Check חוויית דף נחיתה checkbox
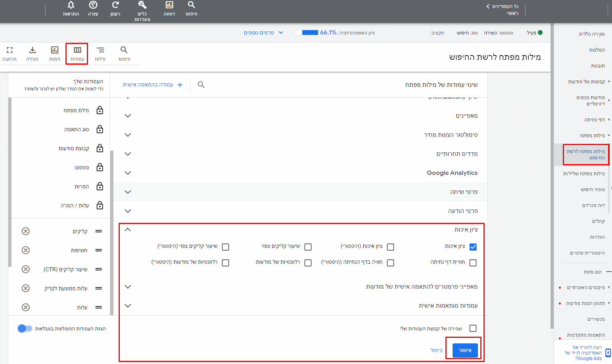Screen dimensions: 612x364 (x=473, y=263)
